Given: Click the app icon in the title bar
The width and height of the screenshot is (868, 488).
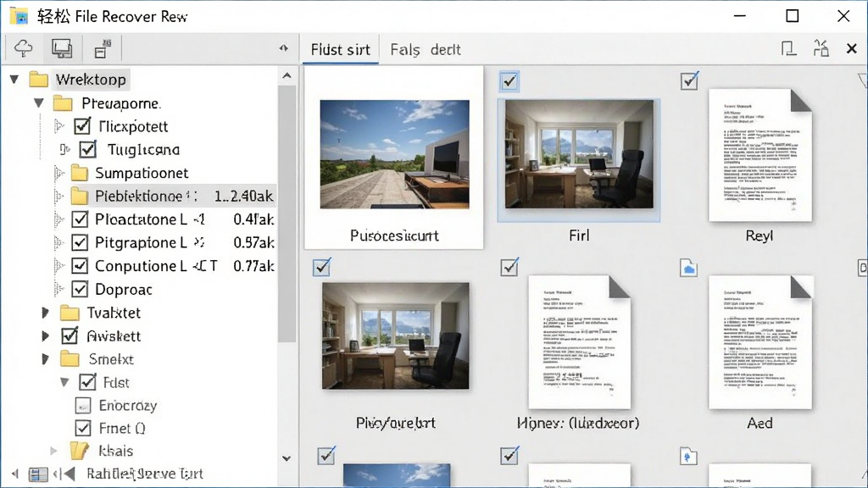Looking at the screenshot, I should [x=19, y=16].
